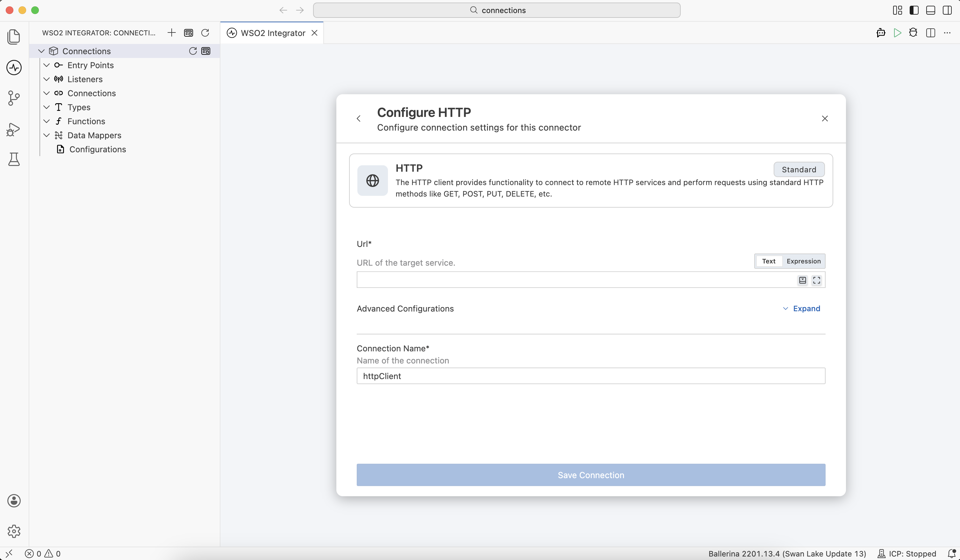The image size is (960, 560).
Task: Open the Manage gear menu
Action: [14, 531]
